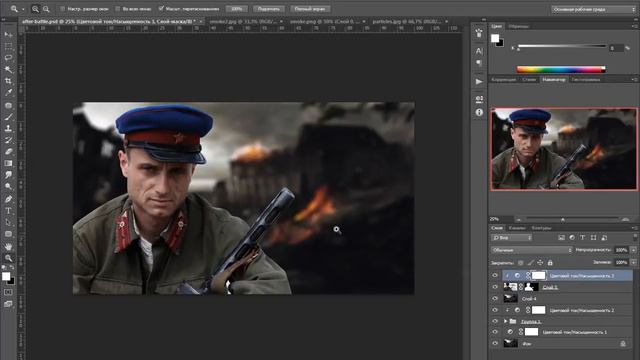This screenshot has width=640, height=360.
Task: Select the History Brush tool
Action: pyautogui.click(x=8, y=140)
